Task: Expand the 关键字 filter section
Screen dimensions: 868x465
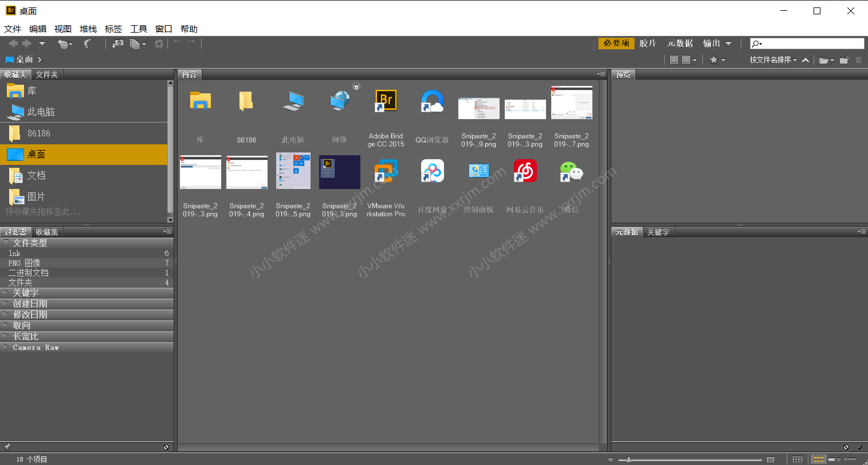Action: click(87, 293)
